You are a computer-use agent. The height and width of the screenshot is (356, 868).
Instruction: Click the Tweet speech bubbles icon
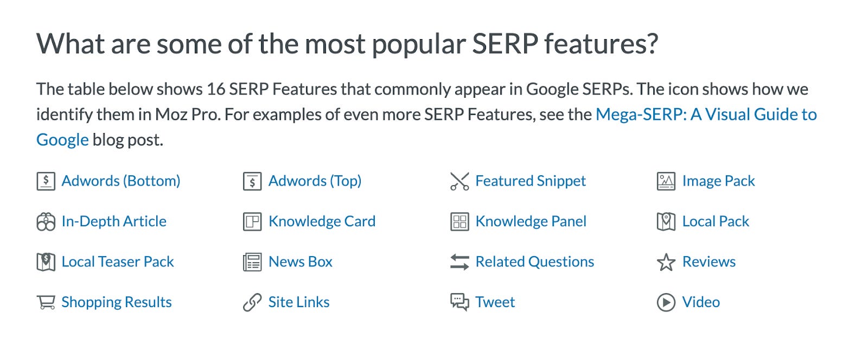459,302
